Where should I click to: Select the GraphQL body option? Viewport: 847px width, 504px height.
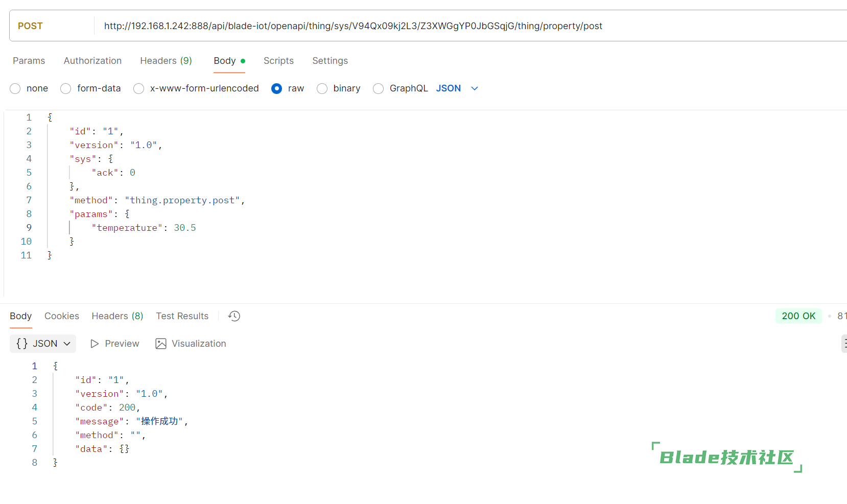tap(379, 89)
